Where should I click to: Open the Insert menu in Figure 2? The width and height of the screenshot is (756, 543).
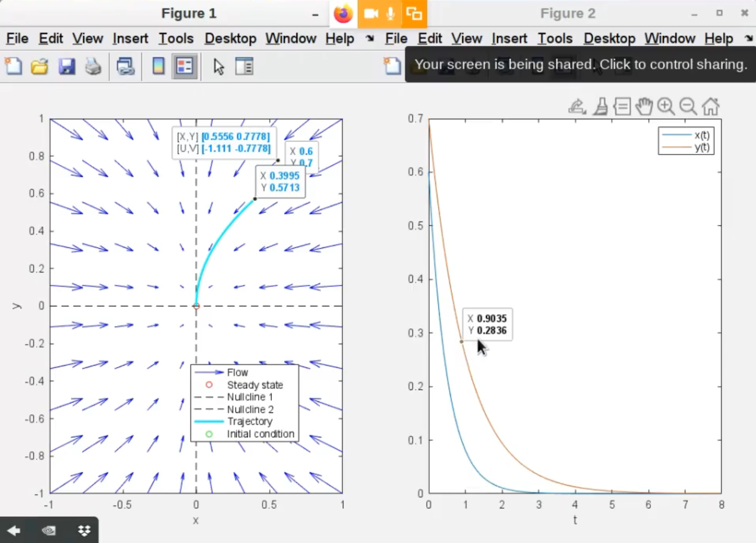click(x=509, y=38)
